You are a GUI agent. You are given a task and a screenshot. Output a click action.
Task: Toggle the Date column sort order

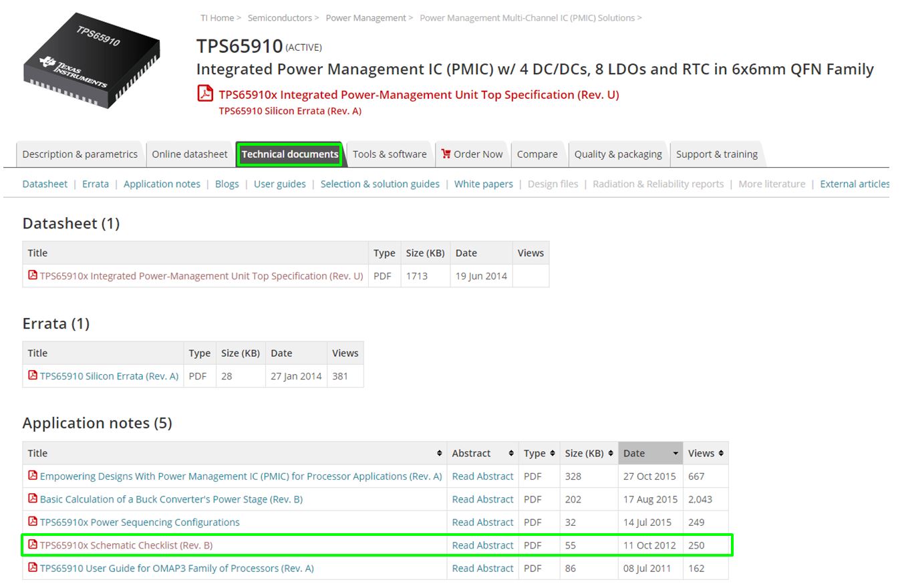pos(650,453)
